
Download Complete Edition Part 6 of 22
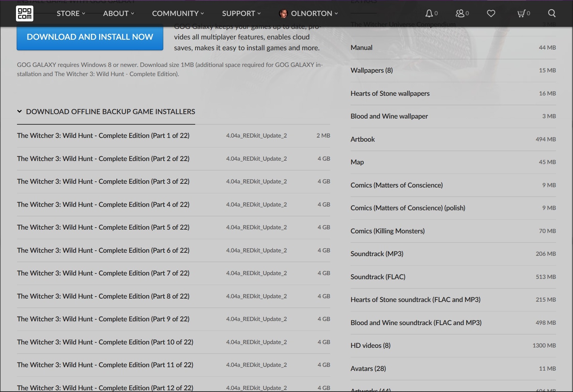[x=173, y=250]
